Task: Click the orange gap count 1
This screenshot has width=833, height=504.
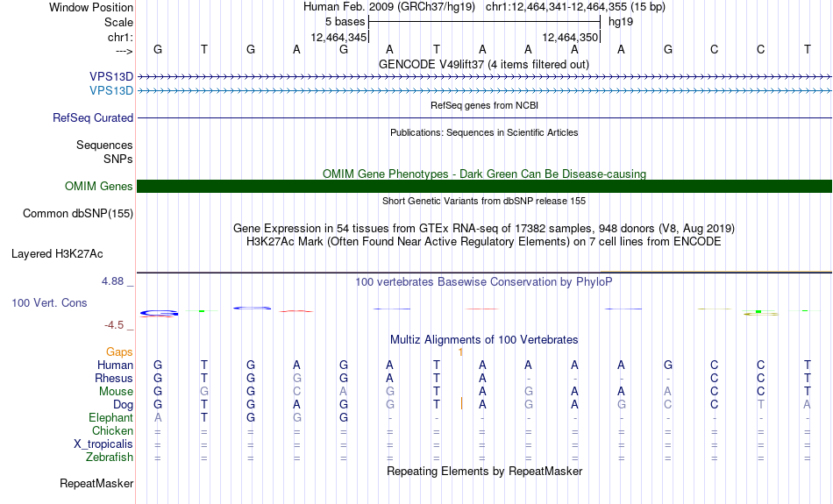Action: (x=460, y=352)
